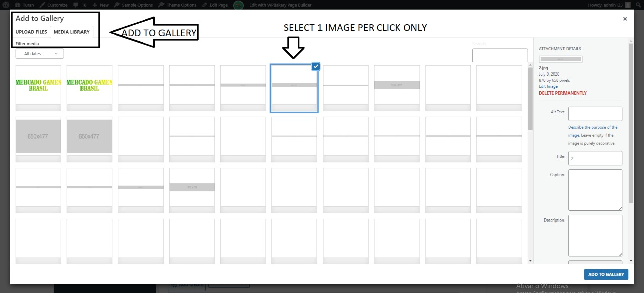Click the Alt Text input field
The width and height of the screenshot is (644, 293).
[595, 114]
